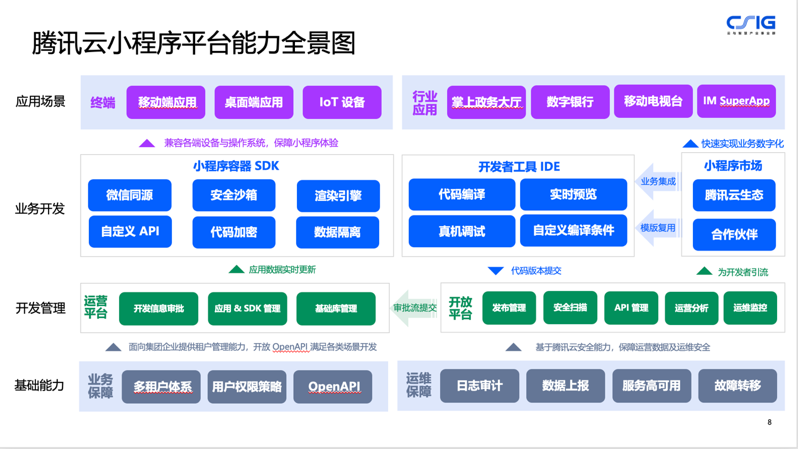798x449 pixels.
Task: Select the 多租户体系 block
Action: (162, 387)
